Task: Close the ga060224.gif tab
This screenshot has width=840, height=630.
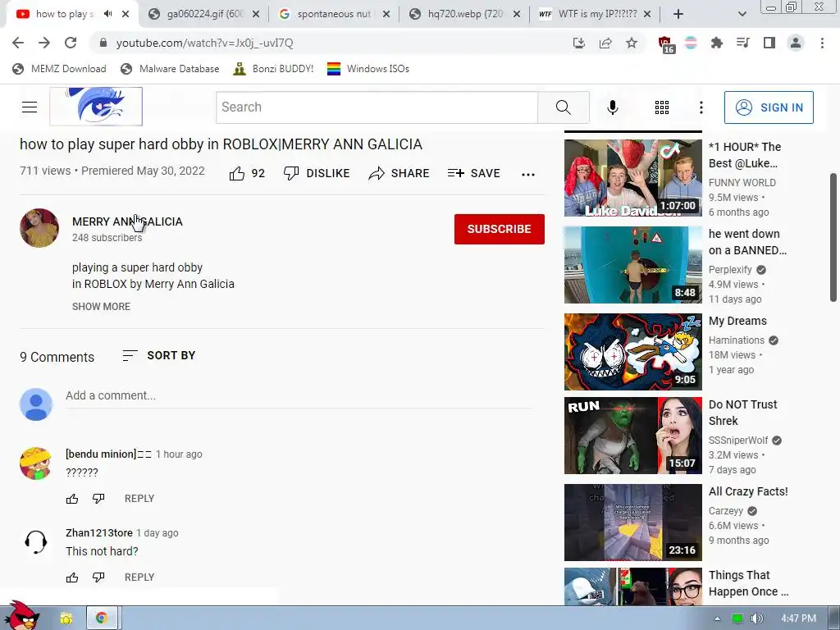Action: coord(256,14)
